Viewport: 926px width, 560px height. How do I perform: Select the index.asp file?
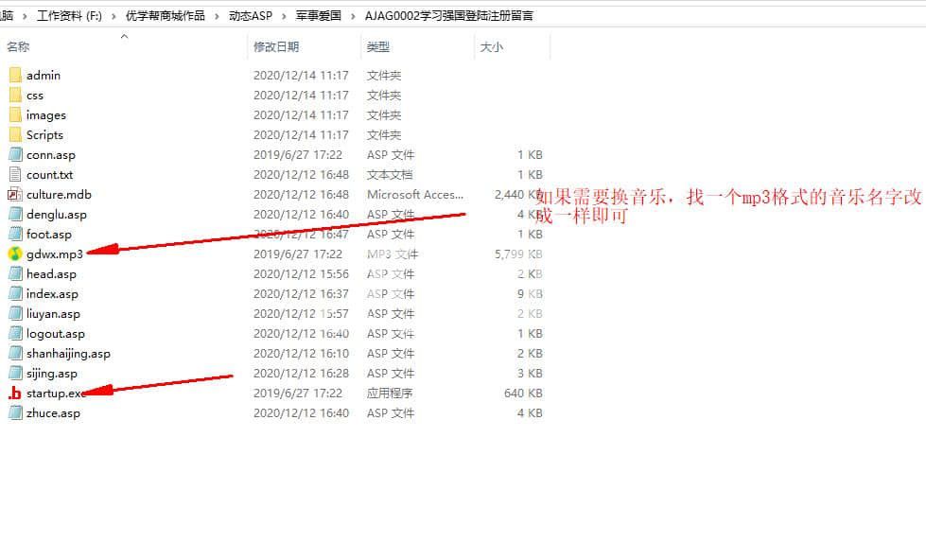pos(52,293)
